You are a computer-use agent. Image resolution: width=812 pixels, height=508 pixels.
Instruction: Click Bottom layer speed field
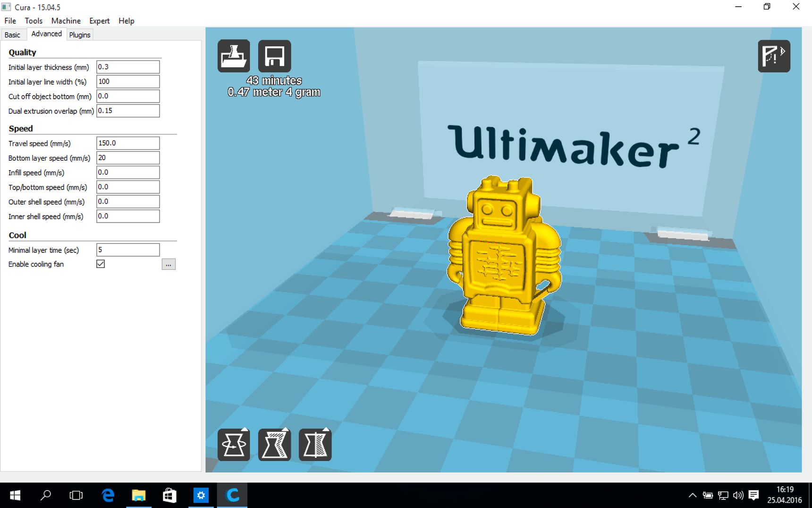tap(128, 157)
